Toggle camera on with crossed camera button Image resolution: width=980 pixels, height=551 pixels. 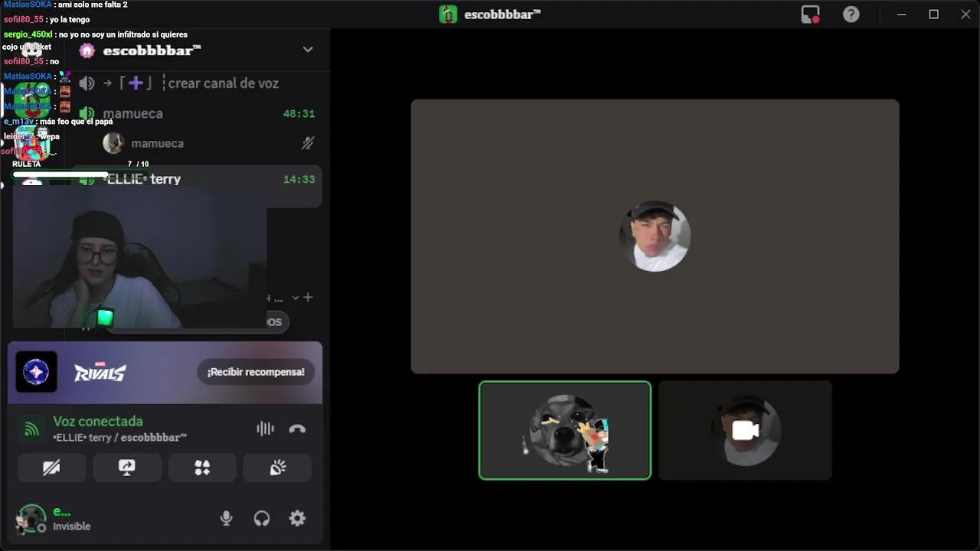pos(51,468)
